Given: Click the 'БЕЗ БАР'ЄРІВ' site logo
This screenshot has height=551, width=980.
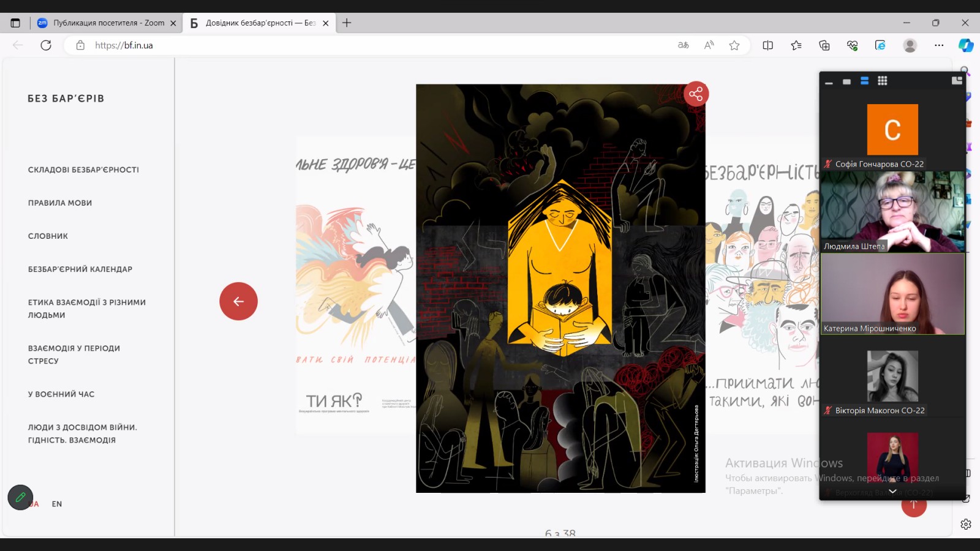Looking at the screenshot, I should click(x=66, y=99).
